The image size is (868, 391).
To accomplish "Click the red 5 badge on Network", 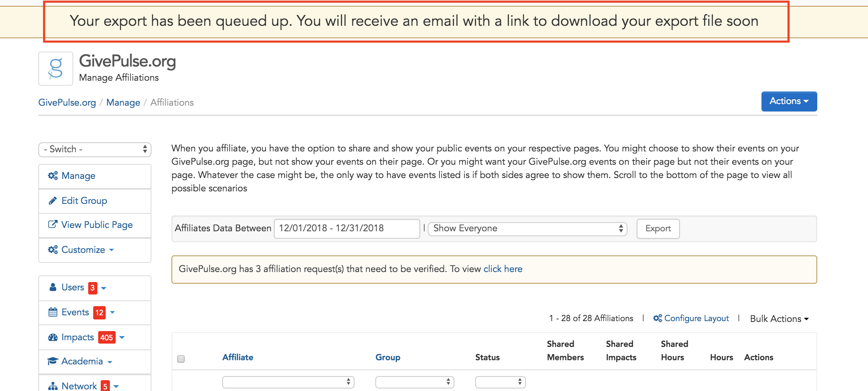I will (x=105, y=386).
